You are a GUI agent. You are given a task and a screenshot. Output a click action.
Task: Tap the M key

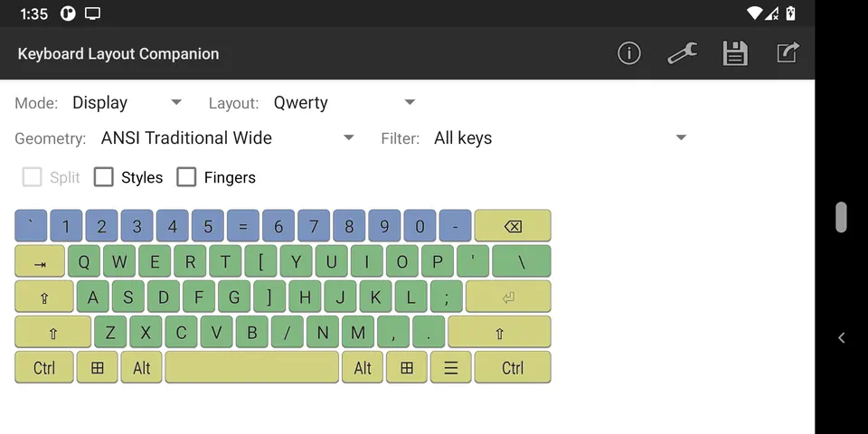coord(358,332)
